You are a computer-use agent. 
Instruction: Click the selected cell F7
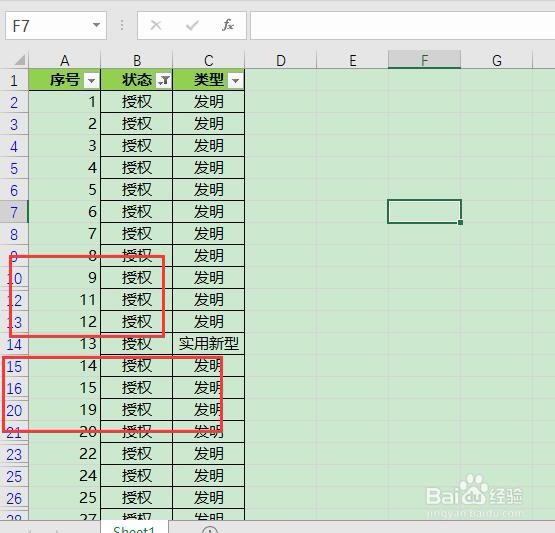424,212
